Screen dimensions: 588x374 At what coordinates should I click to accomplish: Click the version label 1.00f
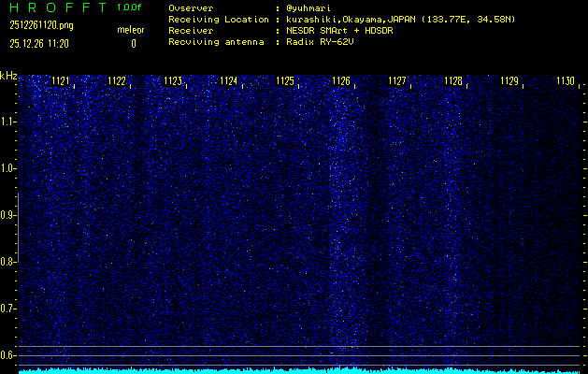pyautogui.click(x=130, y=7)
